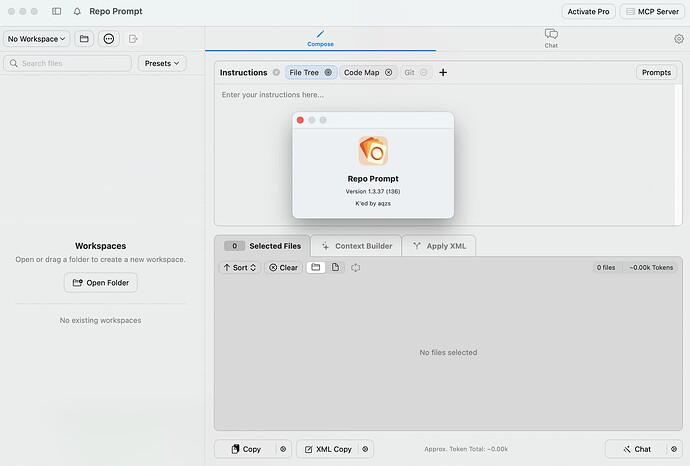690x466 pixels.
Task: Click the Version 1.3.37 (136) text
Action: click(x=373, y=191)
